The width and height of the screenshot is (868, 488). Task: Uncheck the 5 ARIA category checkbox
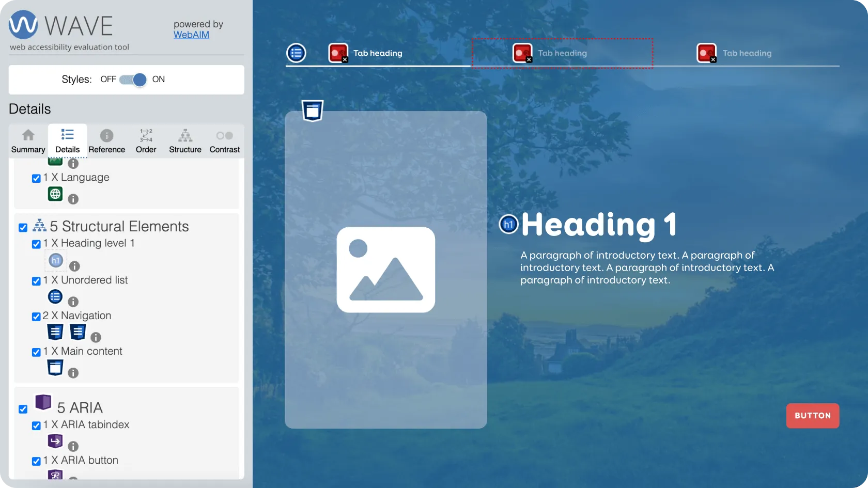click(23, 409)
